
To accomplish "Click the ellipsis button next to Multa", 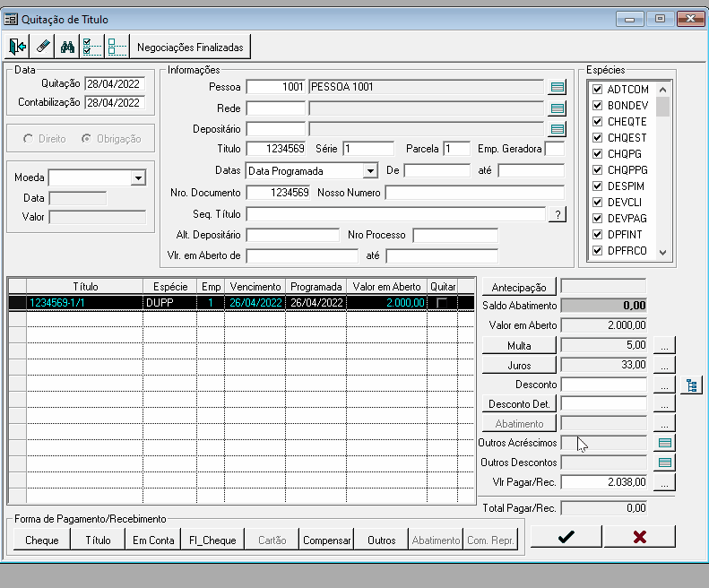I will pyautogui.click(x=664, y=346).
